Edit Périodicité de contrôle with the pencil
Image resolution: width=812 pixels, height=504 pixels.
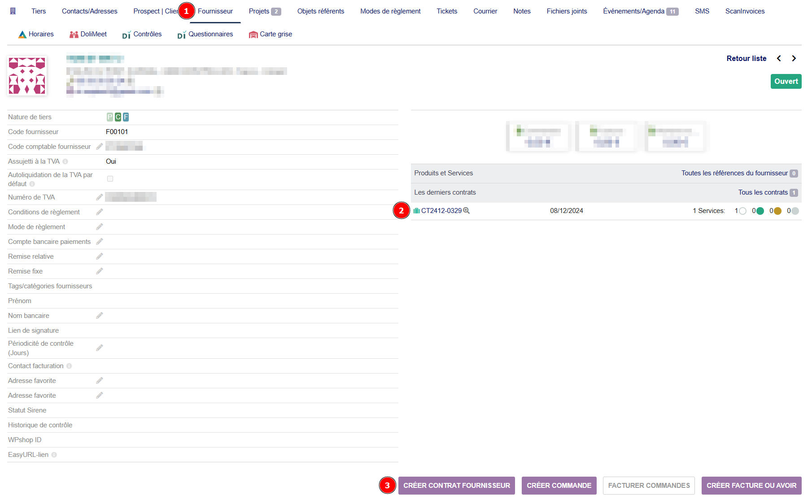click(x=100, y=348)
